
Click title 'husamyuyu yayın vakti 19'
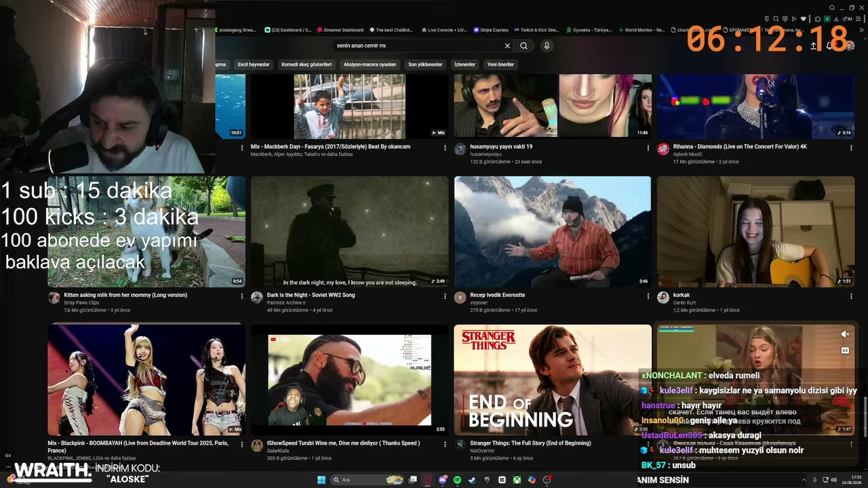[x=501, y=146]
